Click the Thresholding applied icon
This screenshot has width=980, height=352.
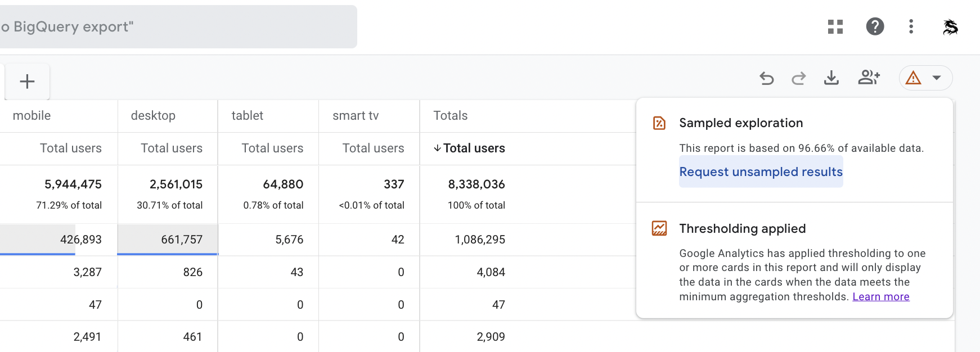coord(659,228)
